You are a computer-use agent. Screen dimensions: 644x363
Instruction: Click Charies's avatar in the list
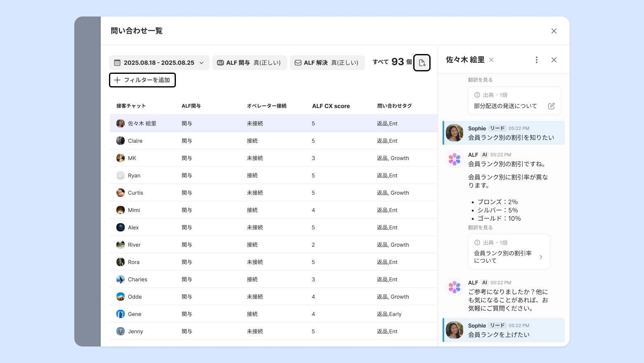121,279
